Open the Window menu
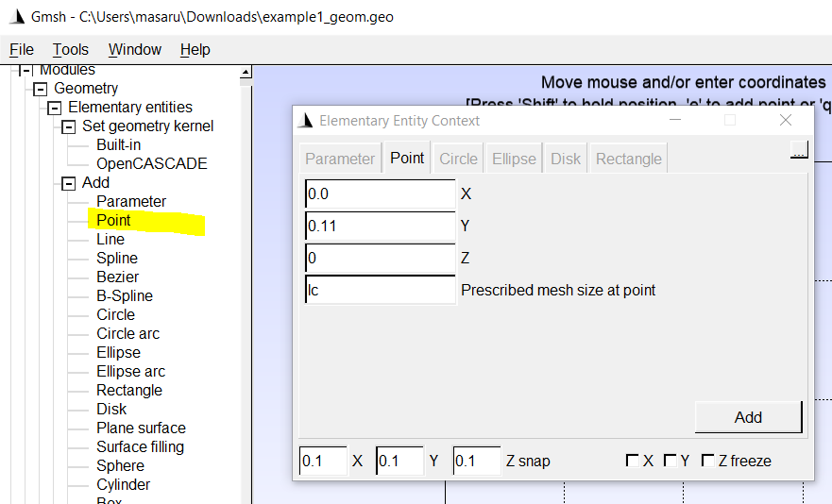The height and width of the screenshot is (504, 832). 135,49
